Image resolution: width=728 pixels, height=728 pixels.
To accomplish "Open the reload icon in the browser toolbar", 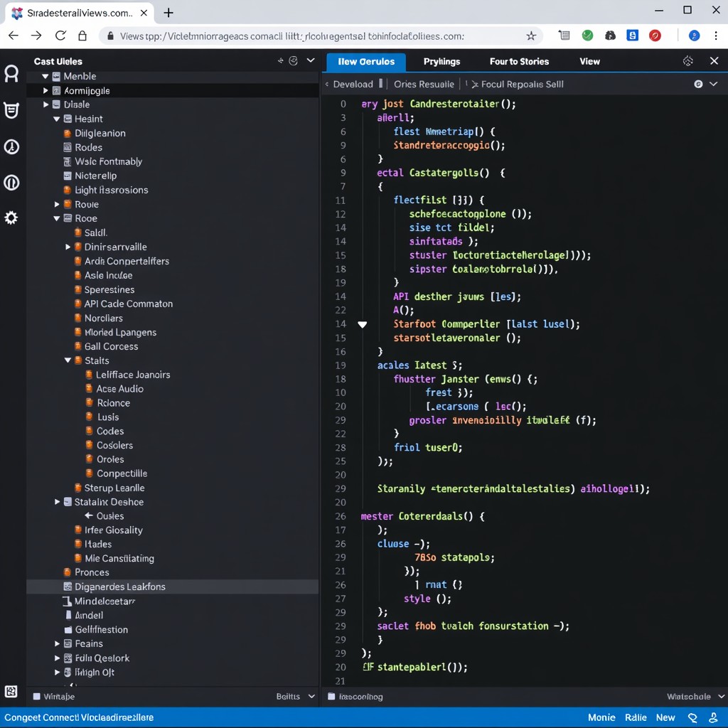I will (x=60, y=34).
